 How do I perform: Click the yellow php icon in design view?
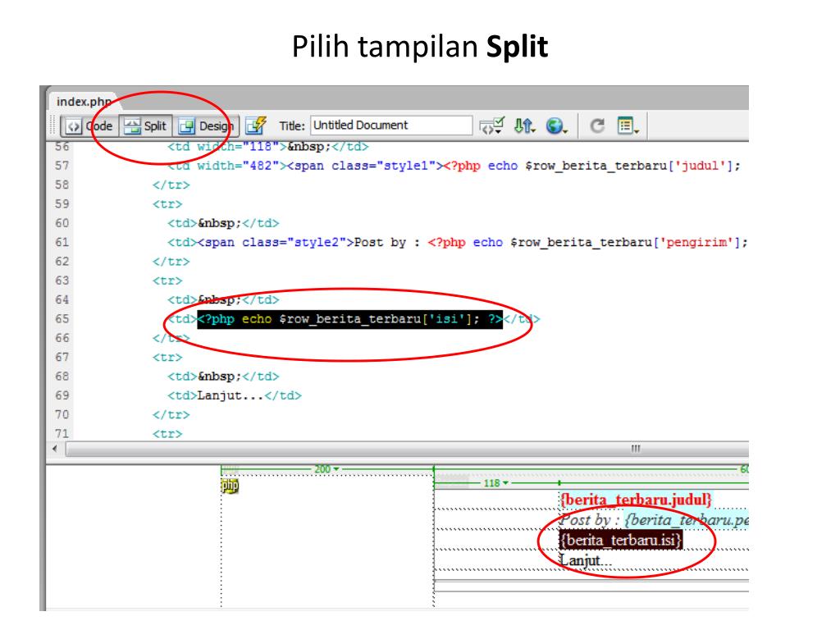230,486
